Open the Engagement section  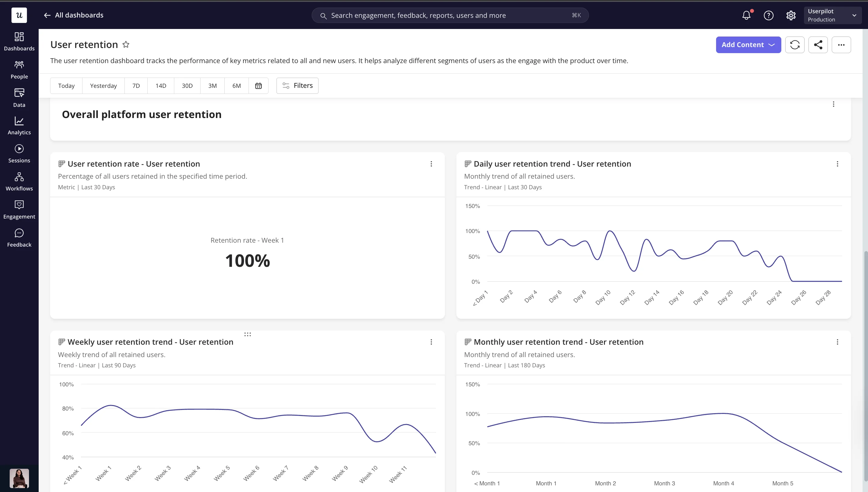tap(19, 210)
